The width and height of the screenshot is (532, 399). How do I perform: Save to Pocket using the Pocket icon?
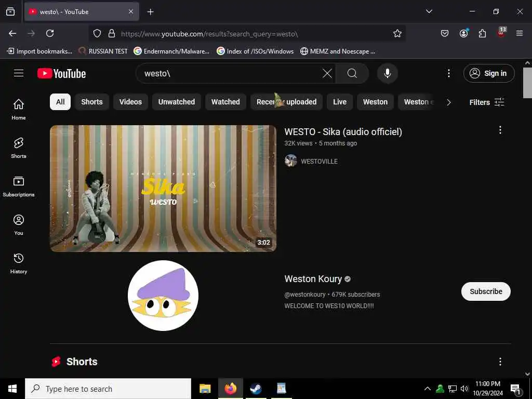point(445,33)
